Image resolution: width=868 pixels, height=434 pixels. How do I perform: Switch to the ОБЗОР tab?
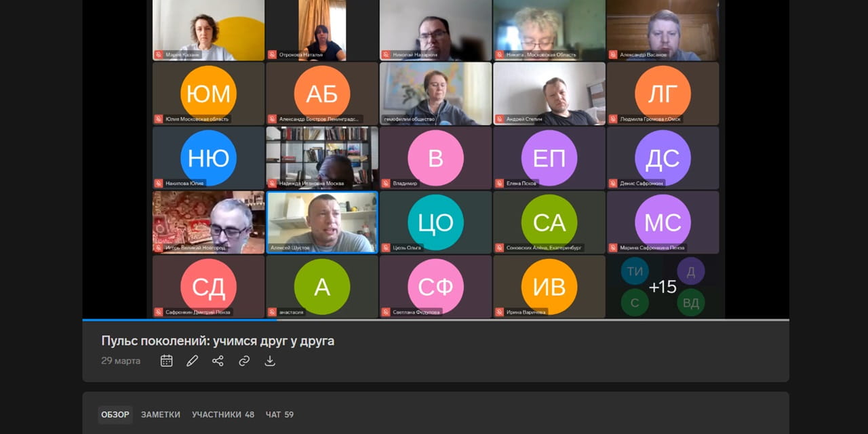(x=115, y=414)
